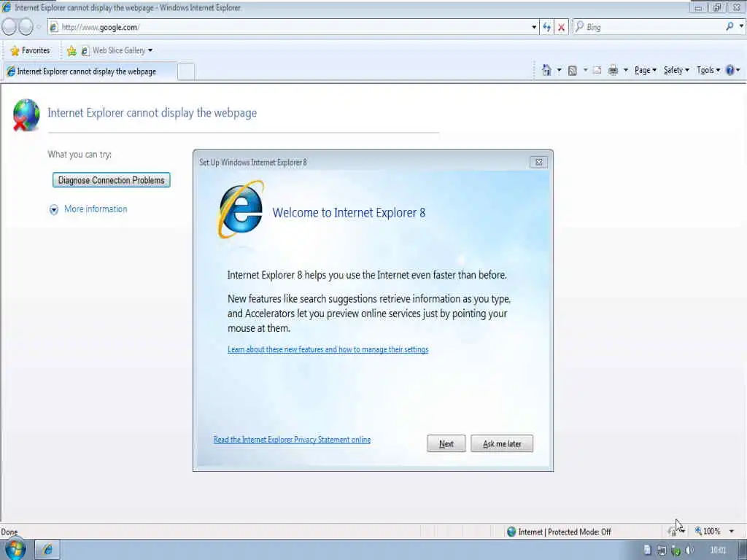The width and height of the screenshot is (747, 560).
Task: Click the RSS Feeds icon
Action: pos(573,71)
